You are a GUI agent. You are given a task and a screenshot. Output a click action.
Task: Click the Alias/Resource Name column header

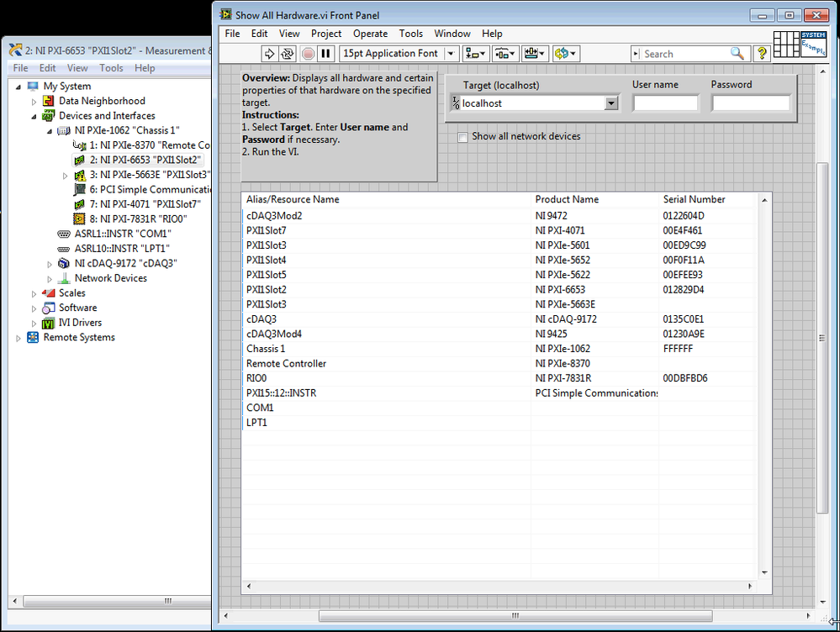coord(386,199)
